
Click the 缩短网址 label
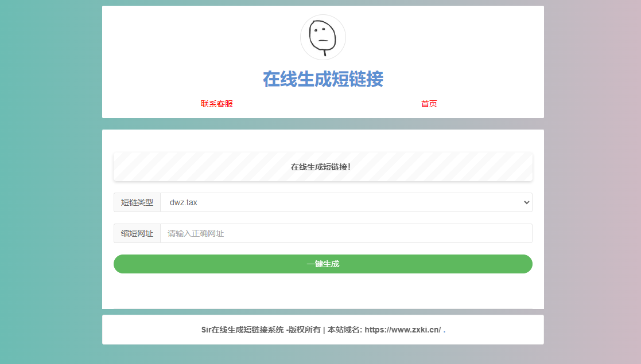(x=137, y=233)
